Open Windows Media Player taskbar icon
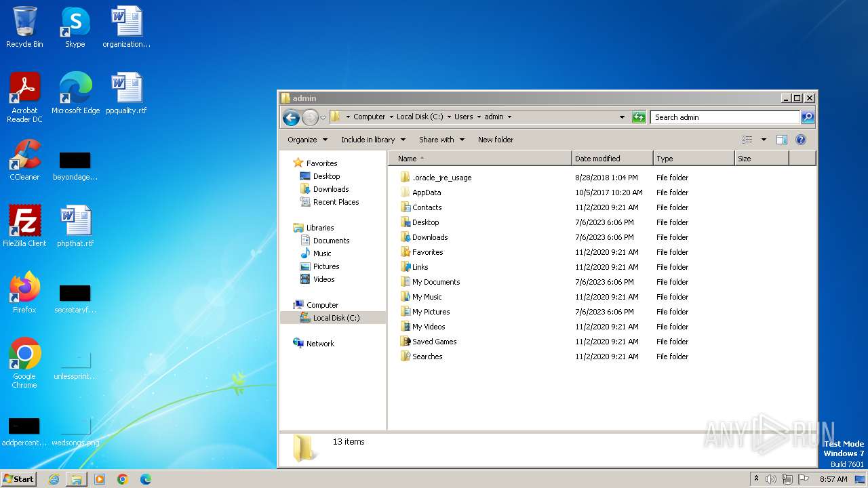Viewport: 868px width, 488px height. click(100, 479)
